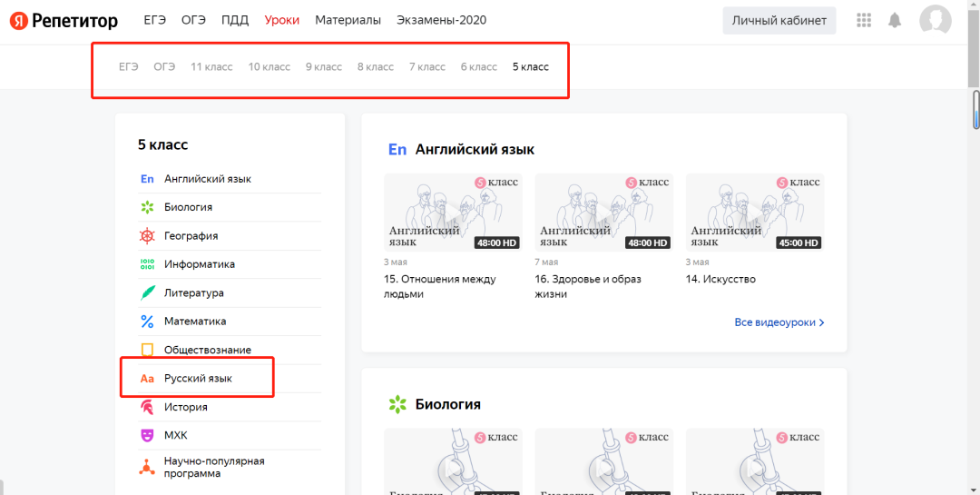The width and height of the screenshot is (980, 495).
Task: Click the Русский язык 'Aa' icon
Action: coord(147,379)
